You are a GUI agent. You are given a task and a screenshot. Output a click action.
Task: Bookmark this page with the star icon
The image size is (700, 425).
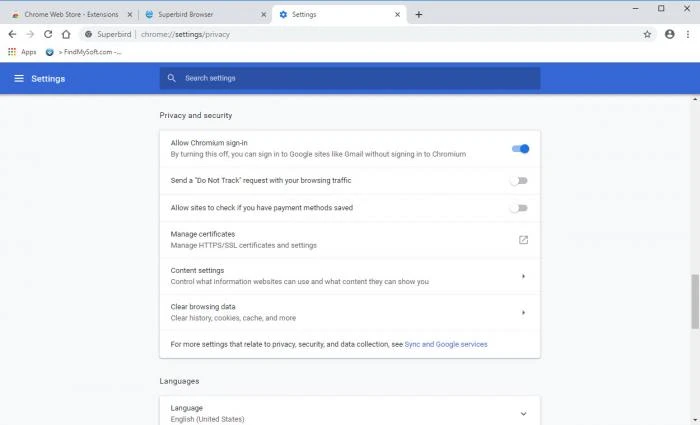647,34
